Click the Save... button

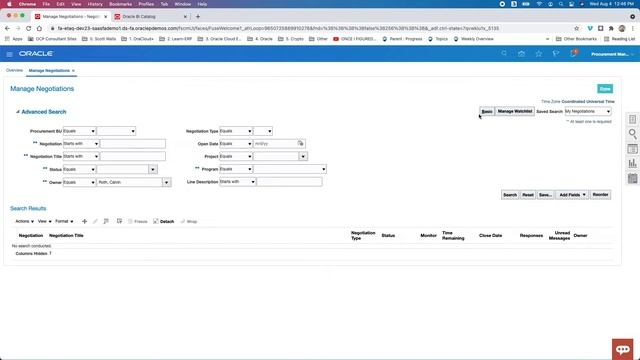click(545, 195)
